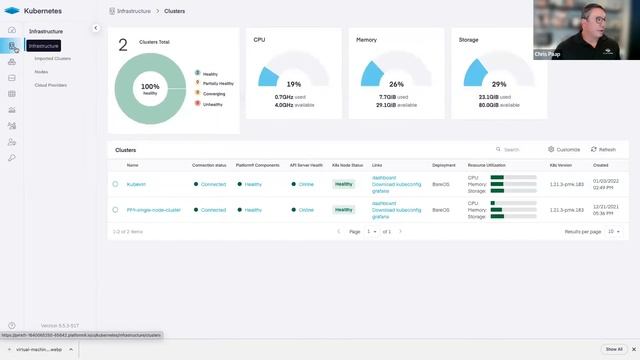This screenshot has height=360, width=640.
Task: Click the Infrastructure heading in the side panel
Action: point(46,31)
